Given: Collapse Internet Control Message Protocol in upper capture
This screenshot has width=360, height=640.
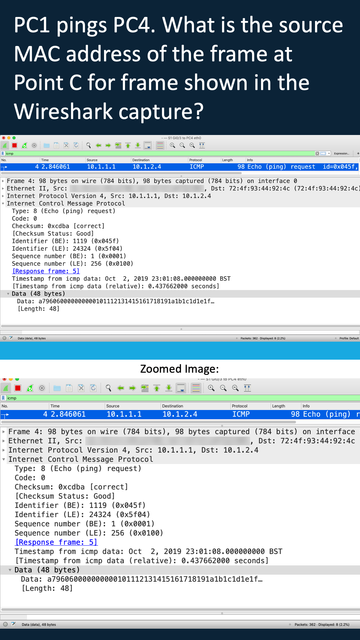Looking at the screenshot, I should click(3, 203).
